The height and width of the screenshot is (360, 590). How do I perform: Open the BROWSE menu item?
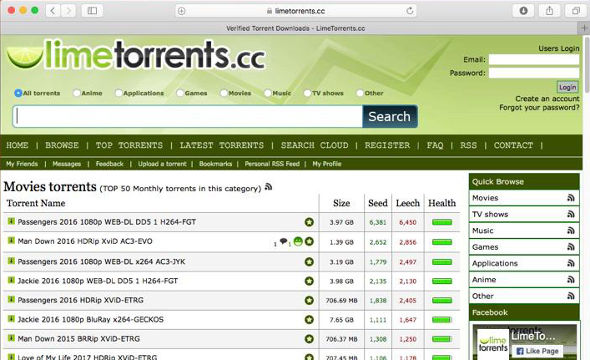(x=62, y=145)
